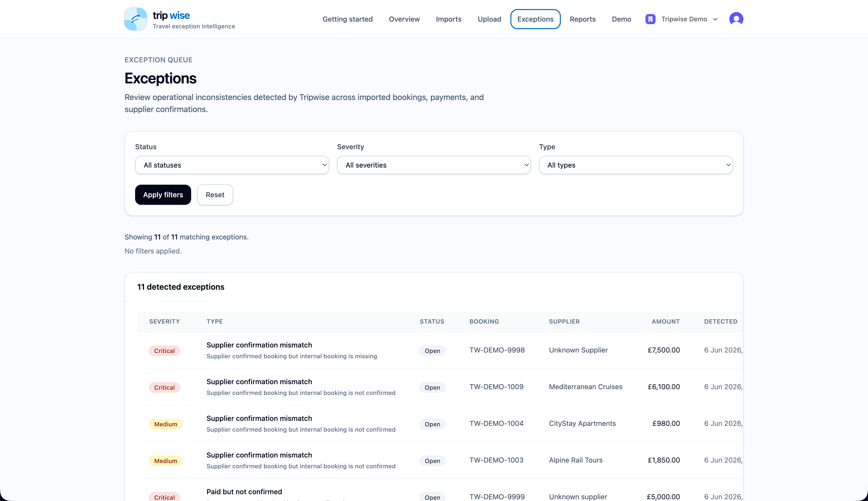
Task: Click Open status for TW-DEMO-1009
Action: [432, 387]
